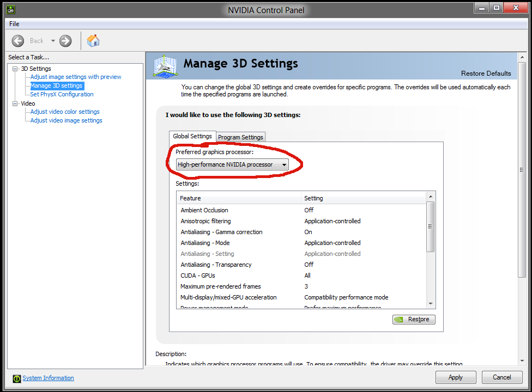Click the Cancel button
532x392 pixels.
(x=502, y=377)
